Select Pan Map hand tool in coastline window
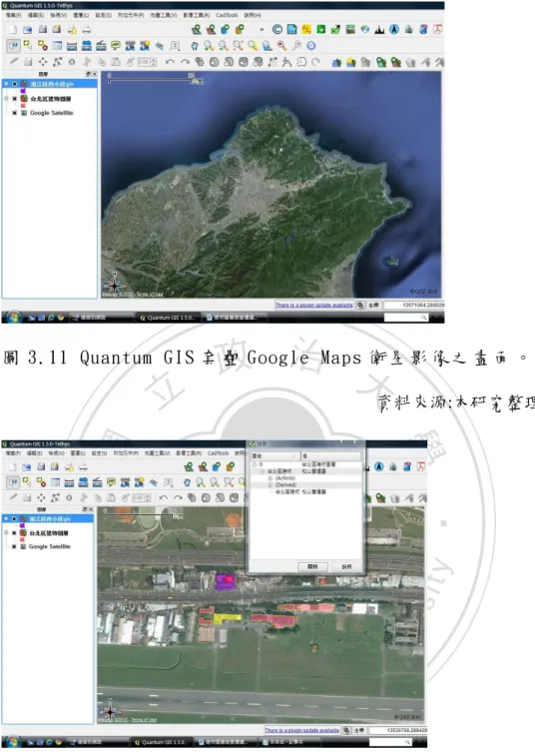This screenshot has width=535, height=756. [x=194, y=46]
